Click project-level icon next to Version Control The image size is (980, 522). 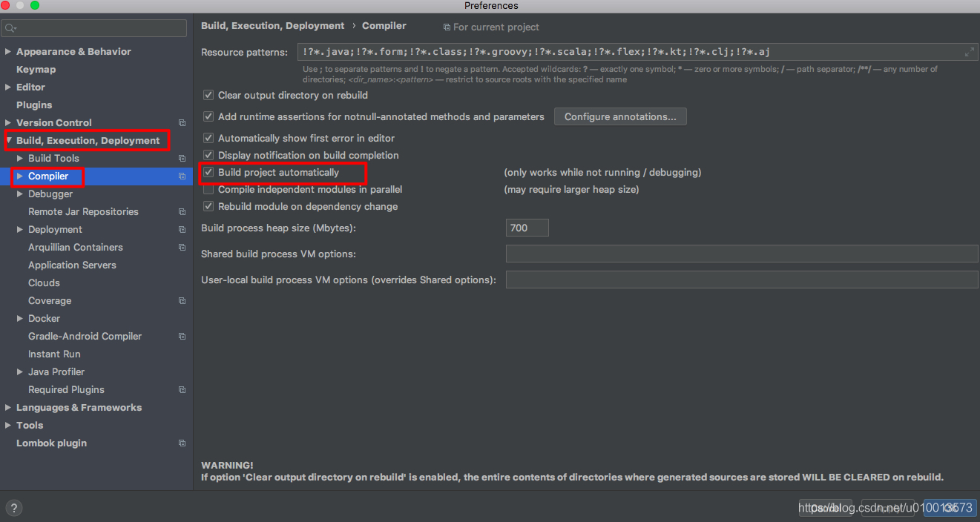(182, 122)
